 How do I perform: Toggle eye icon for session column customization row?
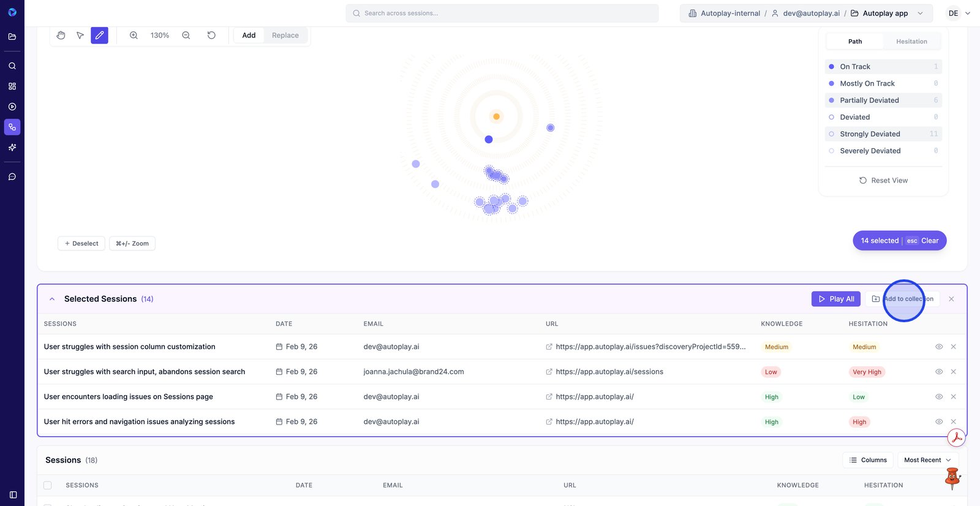pos(938,347)
